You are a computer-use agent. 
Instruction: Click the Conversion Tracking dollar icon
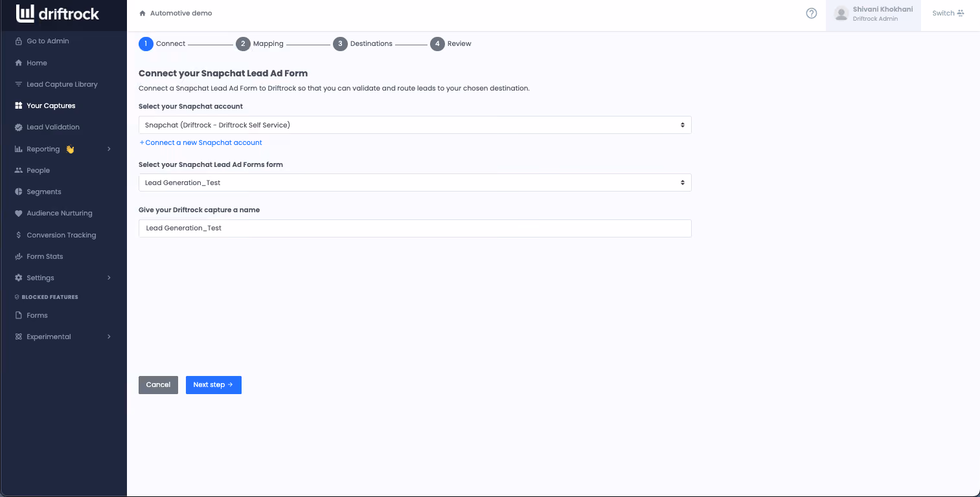coord(18,235)
